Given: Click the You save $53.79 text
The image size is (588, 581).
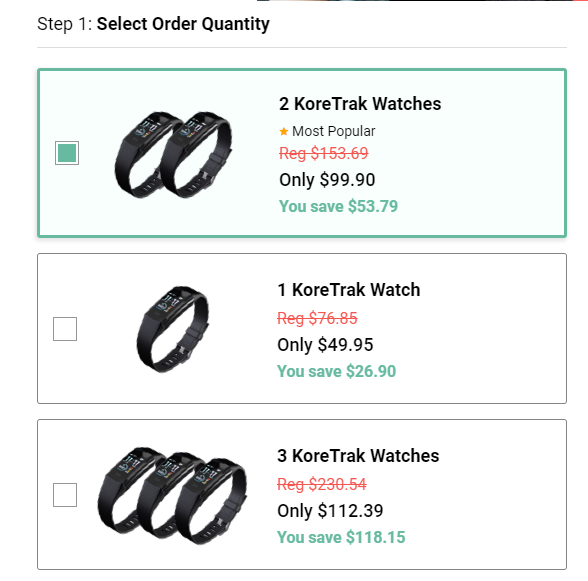Looking at the screenshot, I should pyautogui.click(x=338, y=206).
